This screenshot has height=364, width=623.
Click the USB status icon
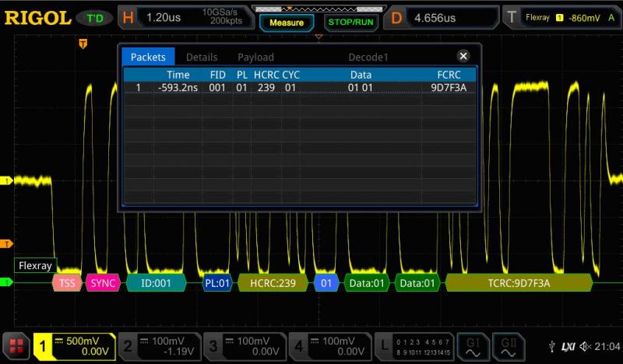(552, 346)
